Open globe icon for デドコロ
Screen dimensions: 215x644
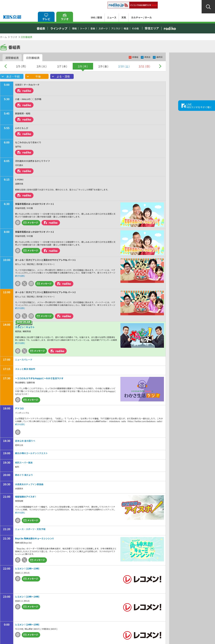[18, 432]
